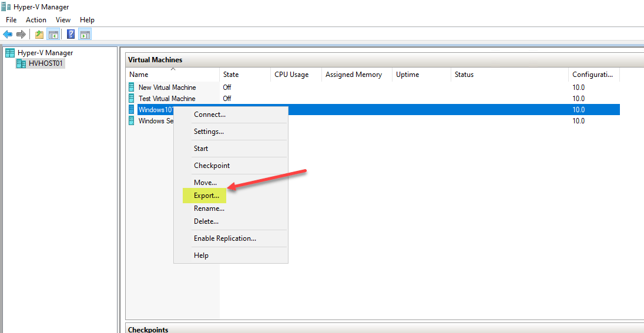
Task: Open the Help menu in menu bar
Action: point(87,20)
